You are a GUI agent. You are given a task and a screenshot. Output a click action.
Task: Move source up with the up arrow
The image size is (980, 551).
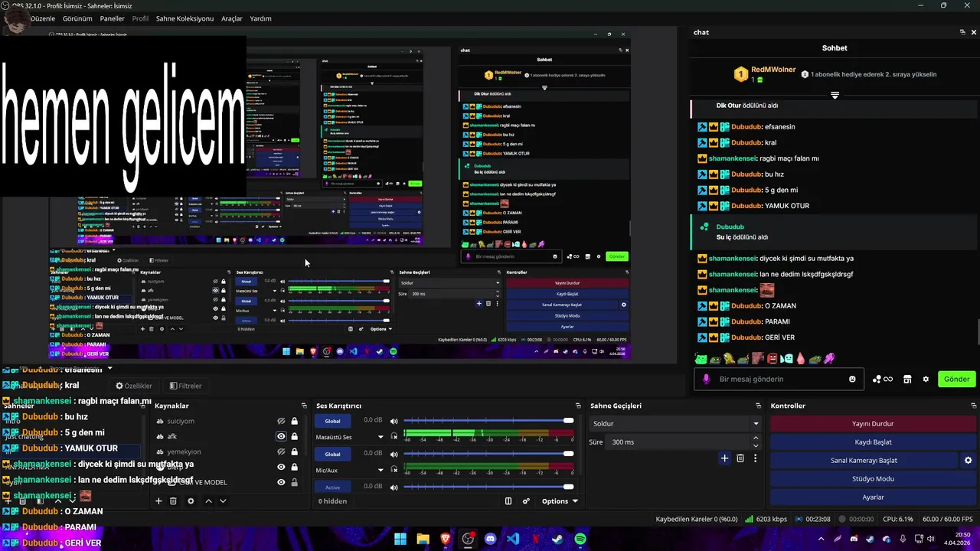tap(208, 501)
